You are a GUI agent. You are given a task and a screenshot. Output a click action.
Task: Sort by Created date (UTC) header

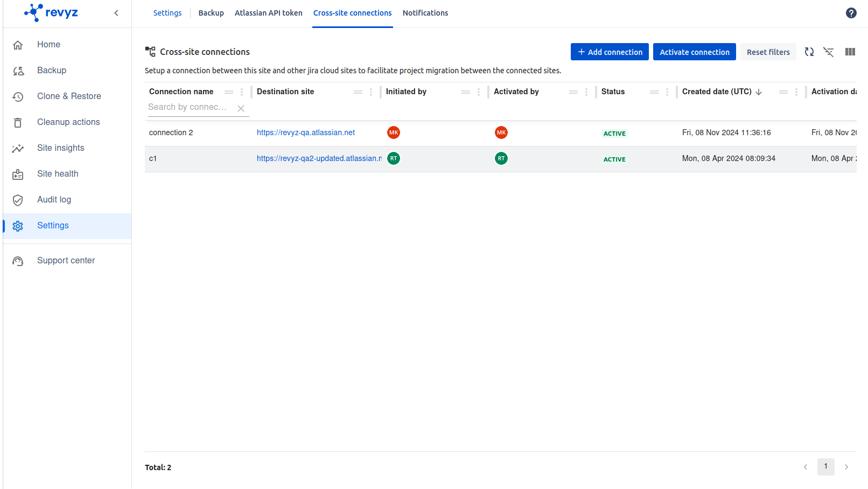pyautogui.click(x=717, y=92)
